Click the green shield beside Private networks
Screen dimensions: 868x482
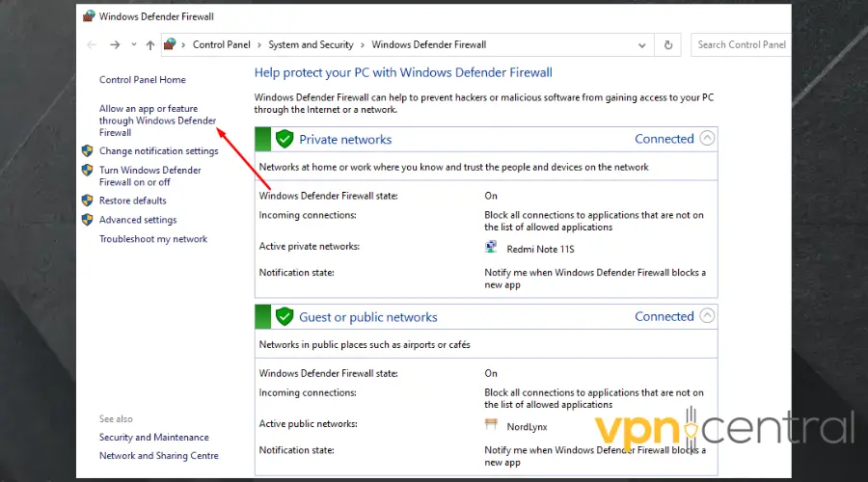(284, 139)
